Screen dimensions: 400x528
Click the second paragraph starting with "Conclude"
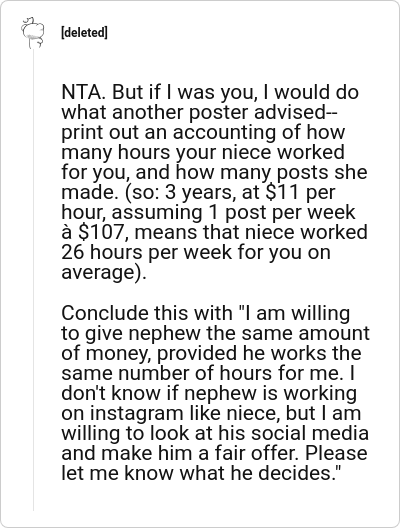[215, 393]
